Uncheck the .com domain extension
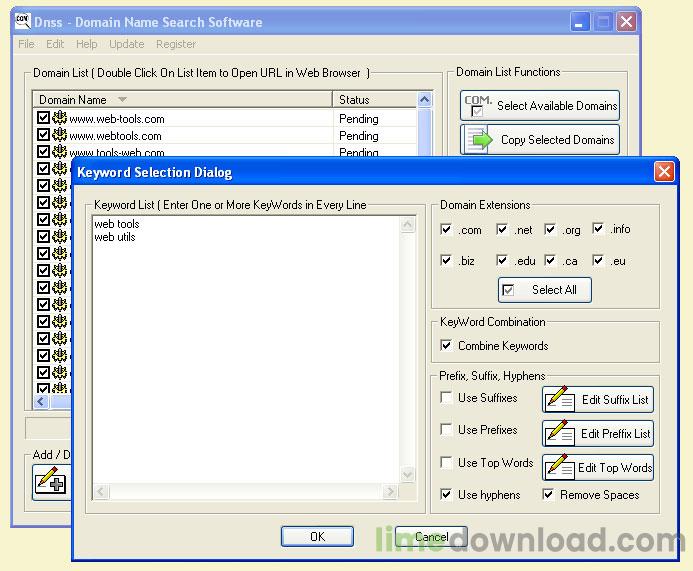Image resolution: width=693 pixels, height=571 pixels. [446, 230]
